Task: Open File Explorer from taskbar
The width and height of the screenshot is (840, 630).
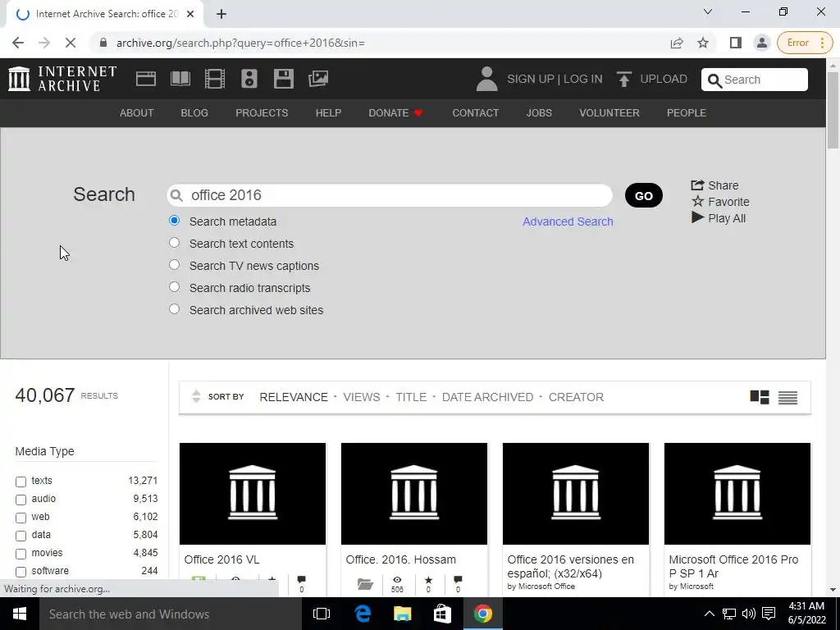Action: tap(402, 614)
